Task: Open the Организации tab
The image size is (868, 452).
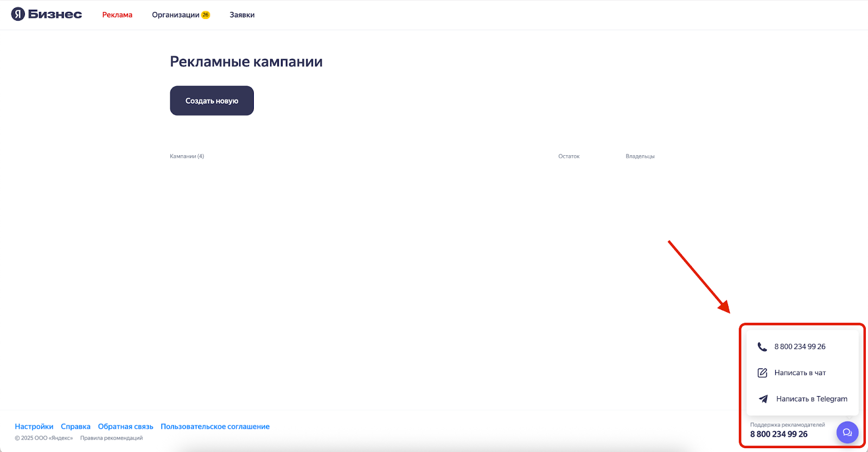Action: click(175, 15)
